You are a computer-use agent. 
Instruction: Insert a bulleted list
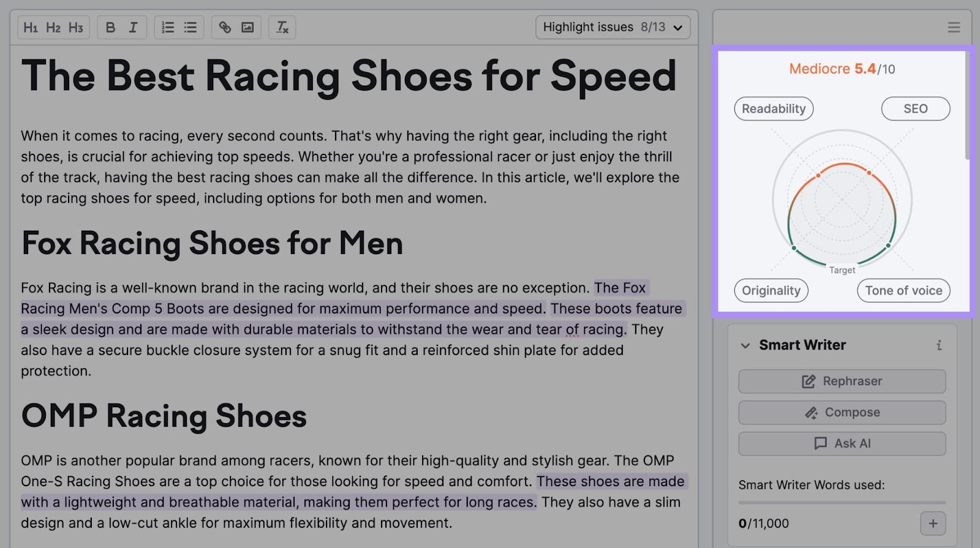point(190,28)
